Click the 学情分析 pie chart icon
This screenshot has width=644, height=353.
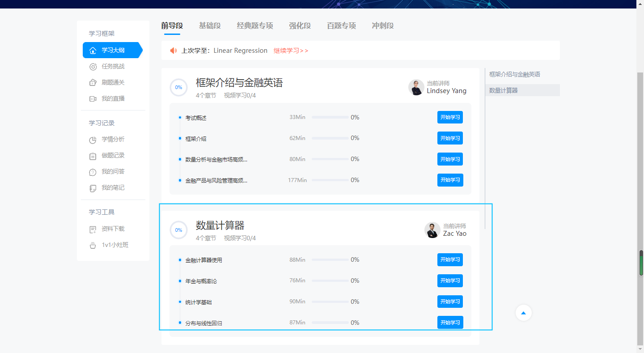[93, 140]
